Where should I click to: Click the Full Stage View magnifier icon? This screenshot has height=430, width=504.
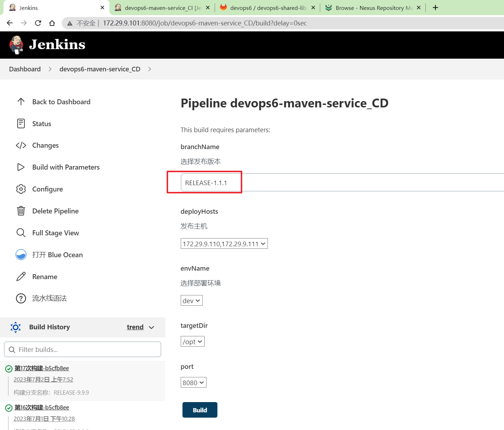click(x=21, y=233)
